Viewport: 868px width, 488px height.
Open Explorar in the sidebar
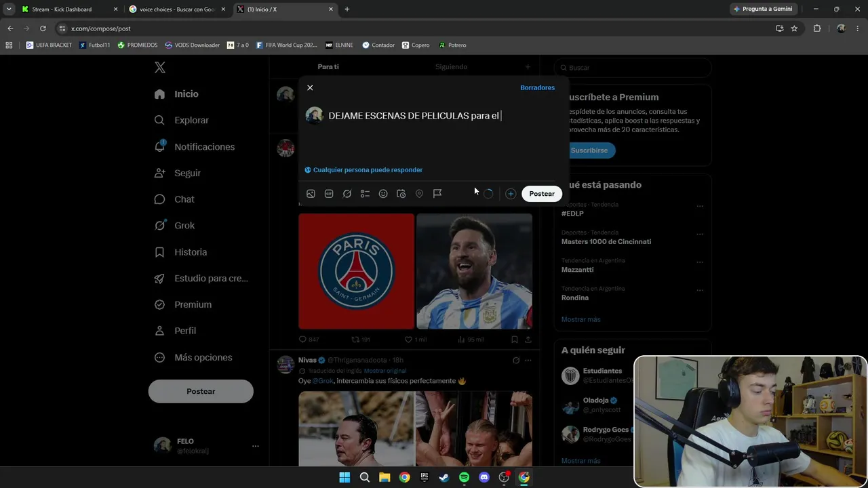pyautogui.click(x=182, y=120)
